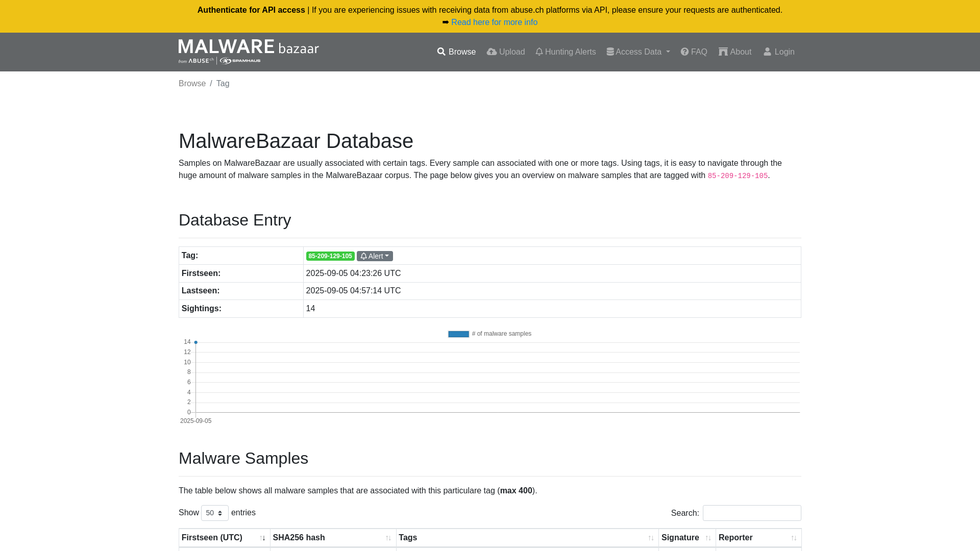Open the About page
Screen dimensions: 980x551
(x=735, y=52)
